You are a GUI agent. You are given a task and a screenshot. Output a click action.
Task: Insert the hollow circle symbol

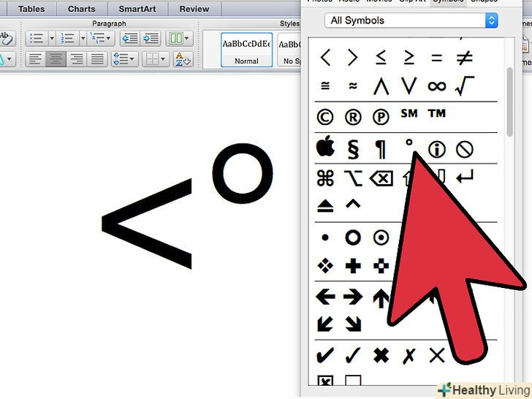tap(353, 237)
